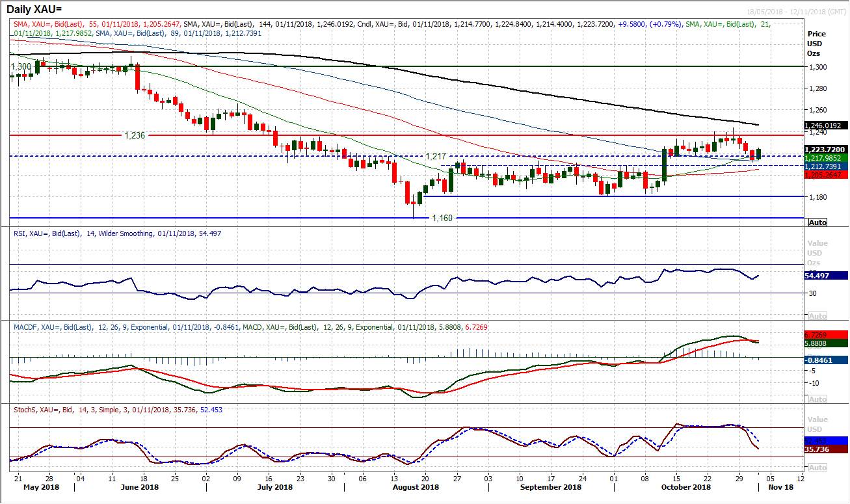Click the 1,205.2647 red SMA price tag

click(825, 175)
